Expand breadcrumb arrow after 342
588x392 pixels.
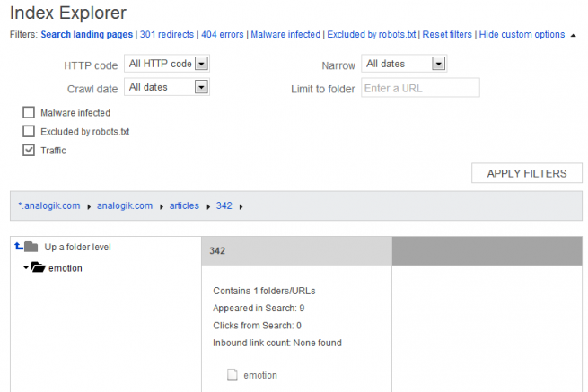point(241,207)
